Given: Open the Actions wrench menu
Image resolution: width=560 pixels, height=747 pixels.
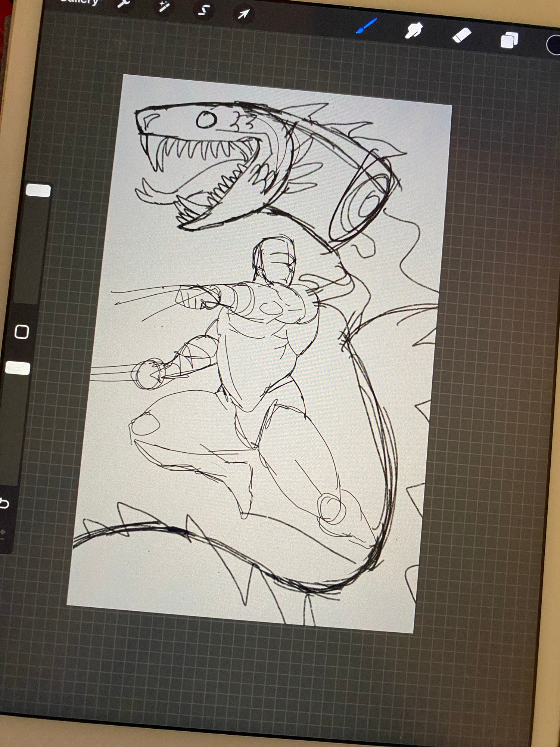Looking at the screenshot, I should (123, 3).
